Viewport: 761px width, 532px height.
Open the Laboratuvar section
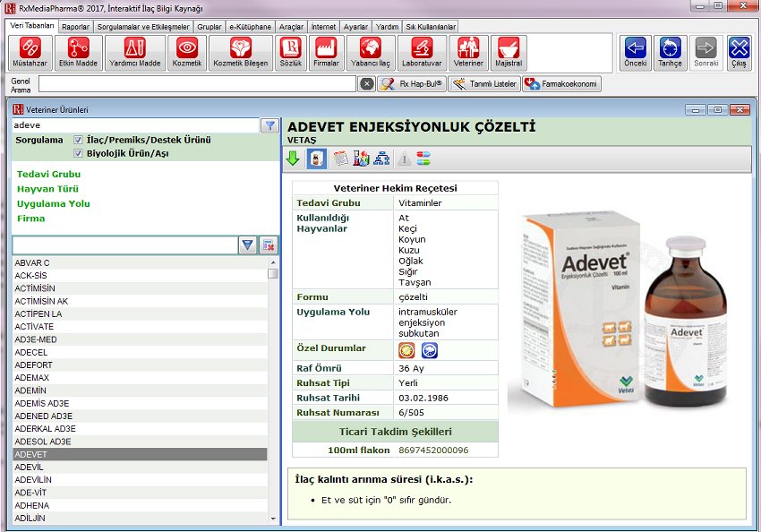(422, 53)
